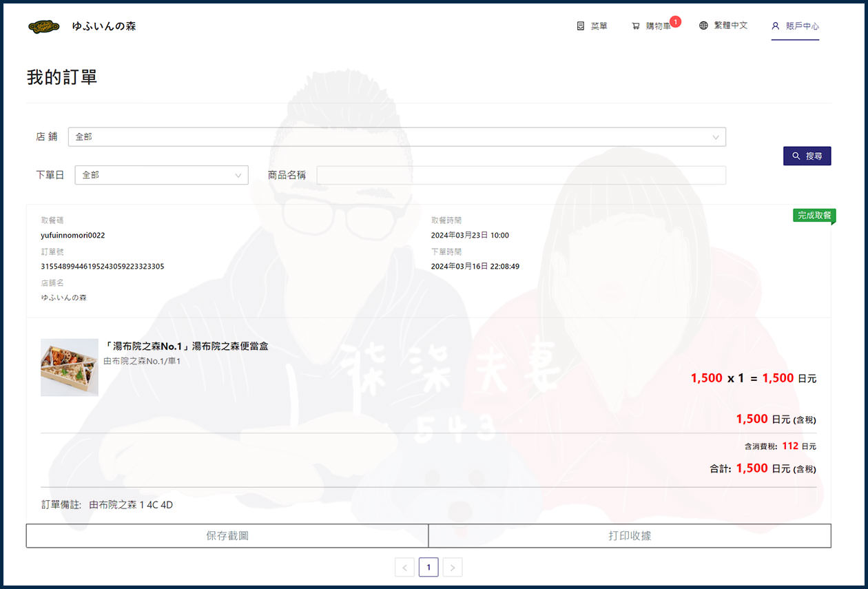
Task: Click the 商品名稱 product name input field
Action: [521, 175]
